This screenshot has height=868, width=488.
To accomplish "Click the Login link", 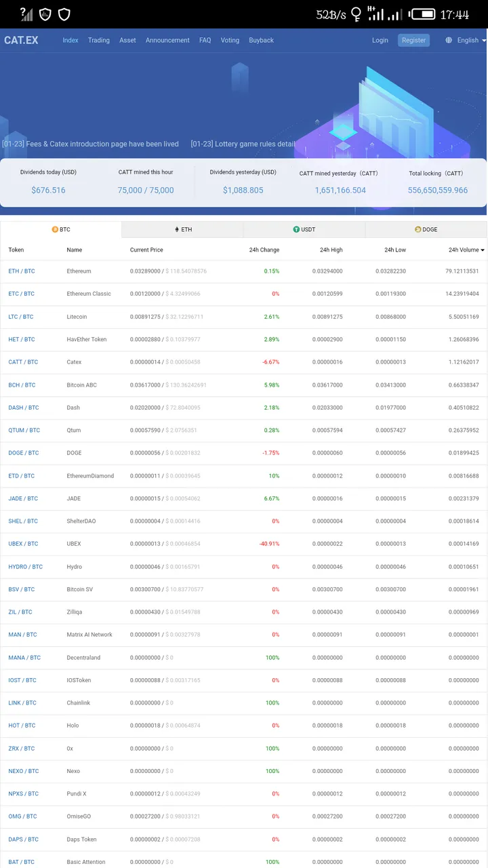I will coord(380,40).
